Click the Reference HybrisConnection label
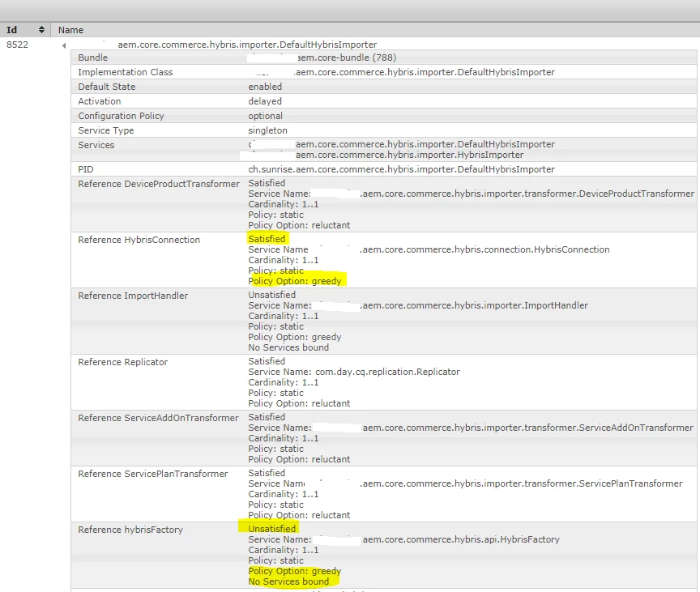The image size is (700, 592). 139,240
